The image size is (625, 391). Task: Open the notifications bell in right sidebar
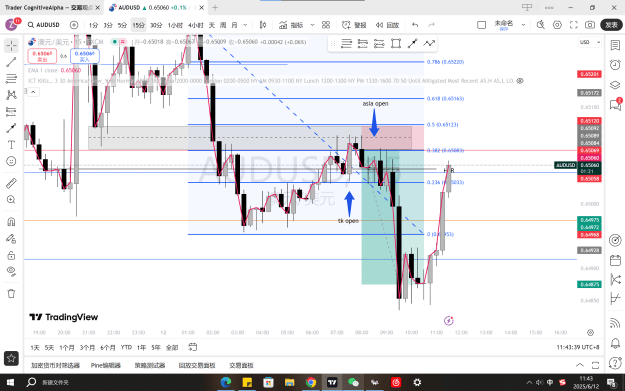point(615,343)
